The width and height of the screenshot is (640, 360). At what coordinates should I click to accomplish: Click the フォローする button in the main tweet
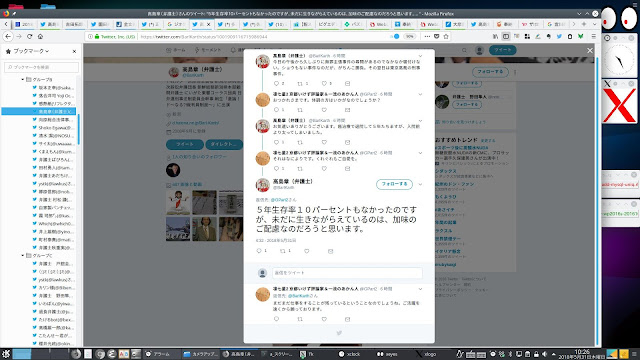(x=394, y=184)
